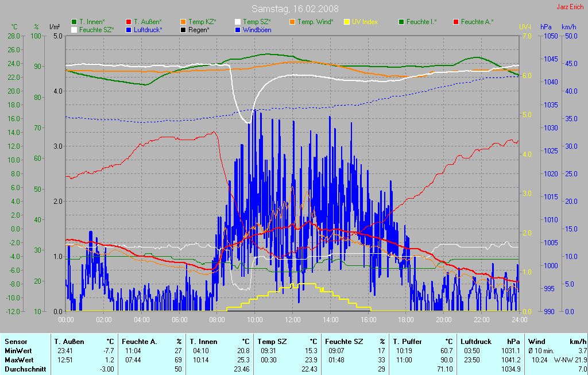Click the Ø 10 min. wind label
The image size is (588, 375).
point(542,351)
